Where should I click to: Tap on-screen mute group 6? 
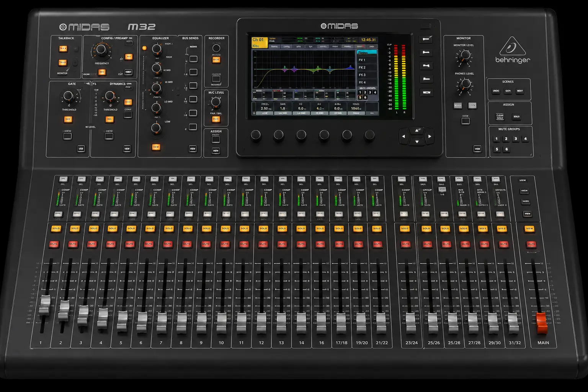coord(365,98)
